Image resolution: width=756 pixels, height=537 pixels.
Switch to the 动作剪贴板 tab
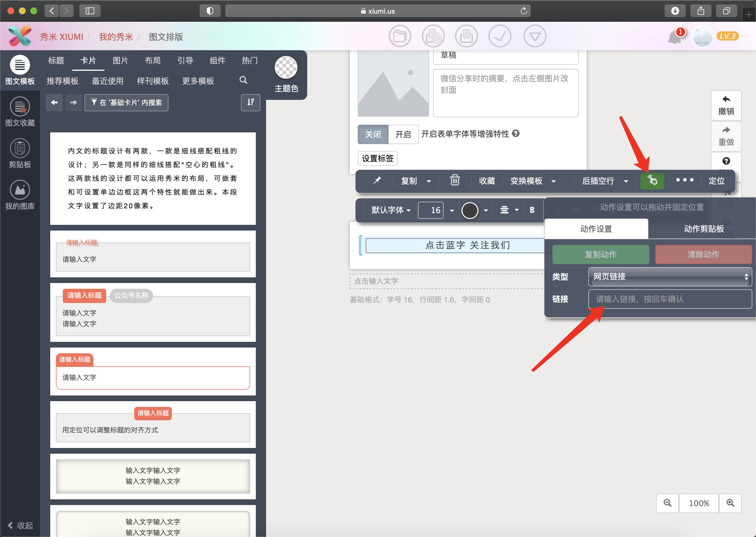703,229
